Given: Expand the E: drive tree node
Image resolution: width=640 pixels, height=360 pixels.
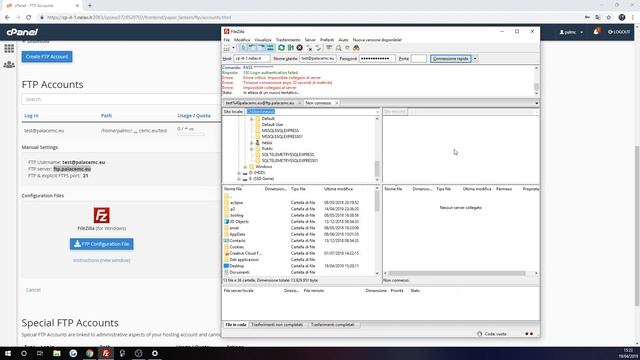Looking at the screenshot, I should tap(239, 179).
